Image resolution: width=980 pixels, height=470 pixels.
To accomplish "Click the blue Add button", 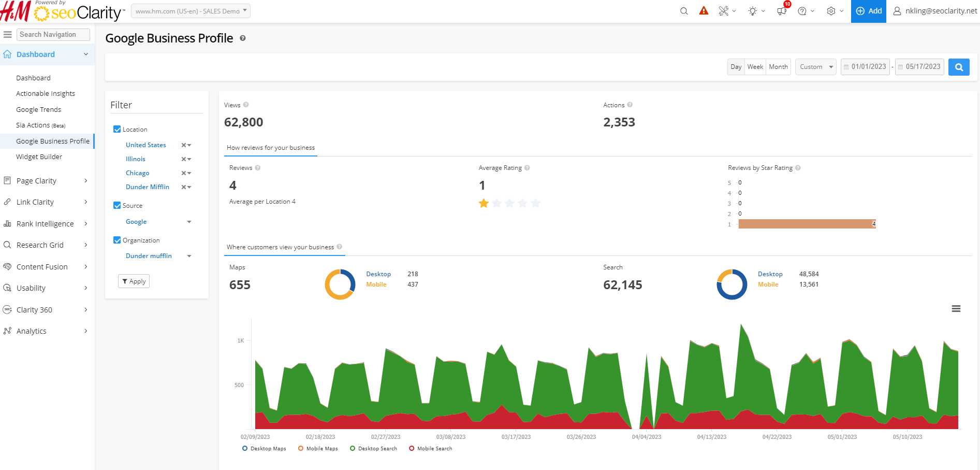I will [868, 11].
